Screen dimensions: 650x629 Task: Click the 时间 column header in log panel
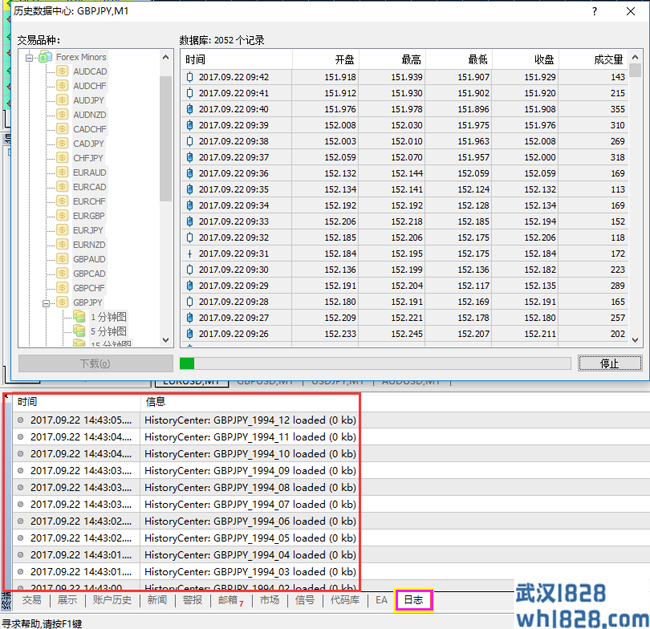click(27, 402)
